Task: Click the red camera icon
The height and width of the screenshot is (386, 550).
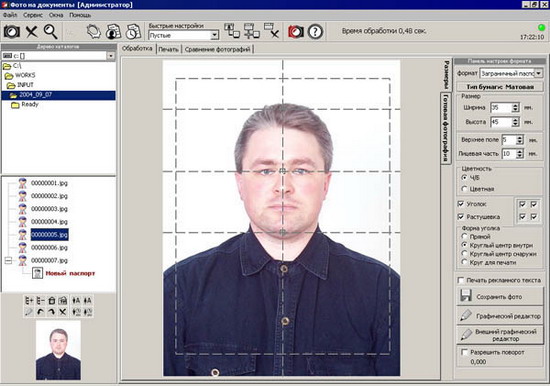Action: (296, 32)
